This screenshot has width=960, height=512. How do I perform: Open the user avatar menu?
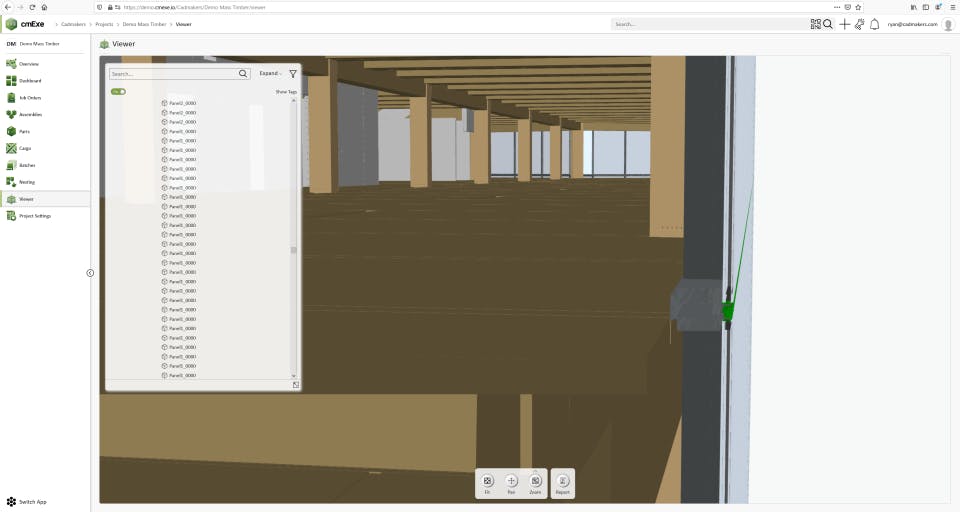point(948,24)
